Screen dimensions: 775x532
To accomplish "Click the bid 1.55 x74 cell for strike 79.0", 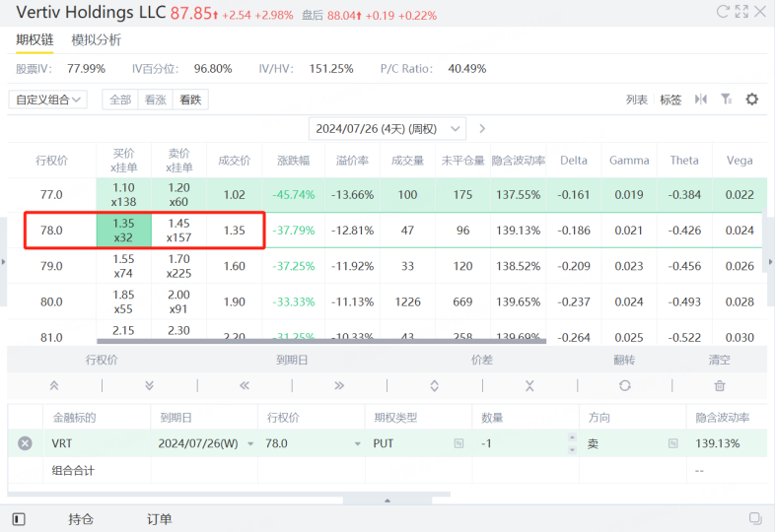I will pyautogui.click(x=123, y=266).
